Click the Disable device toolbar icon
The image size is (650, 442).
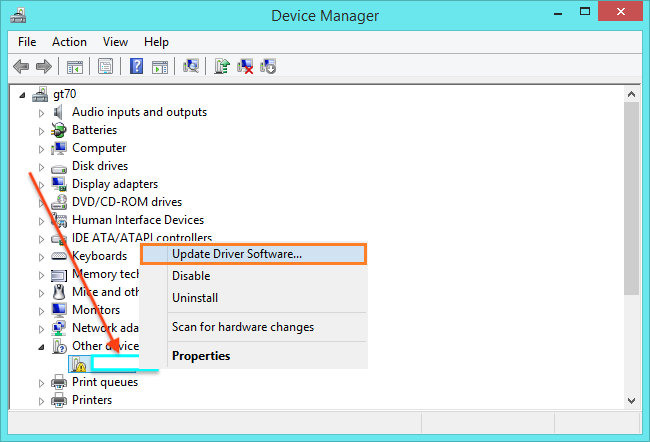click(268, 66)
